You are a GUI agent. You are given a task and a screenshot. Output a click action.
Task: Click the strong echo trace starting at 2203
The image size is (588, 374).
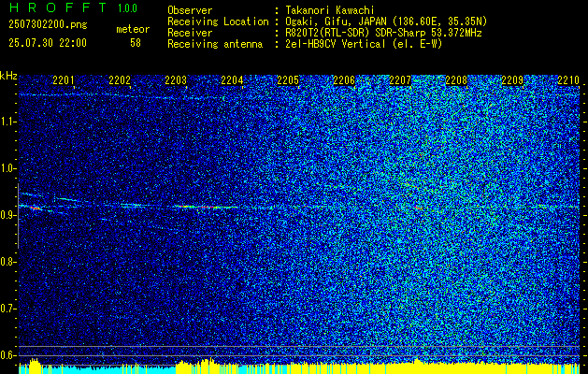click(x=207, y=207)
